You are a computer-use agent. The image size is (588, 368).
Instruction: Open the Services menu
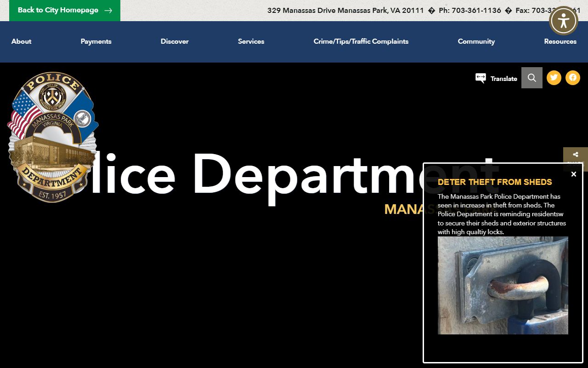251,41
